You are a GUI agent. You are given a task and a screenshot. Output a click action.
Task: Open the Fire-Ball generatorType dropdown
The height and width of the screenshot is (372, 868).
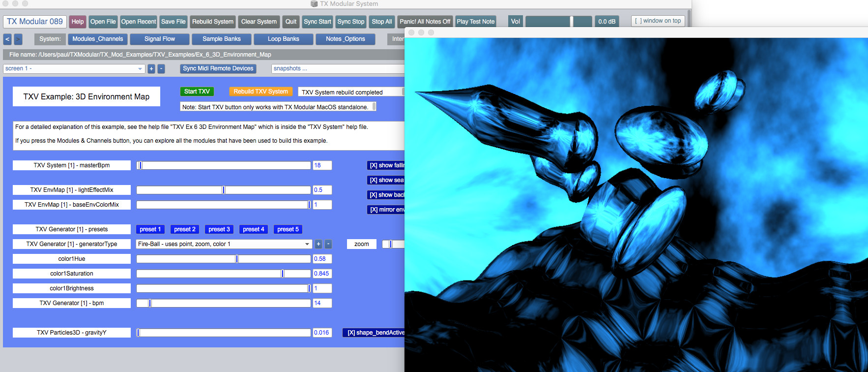coord(224,244)
